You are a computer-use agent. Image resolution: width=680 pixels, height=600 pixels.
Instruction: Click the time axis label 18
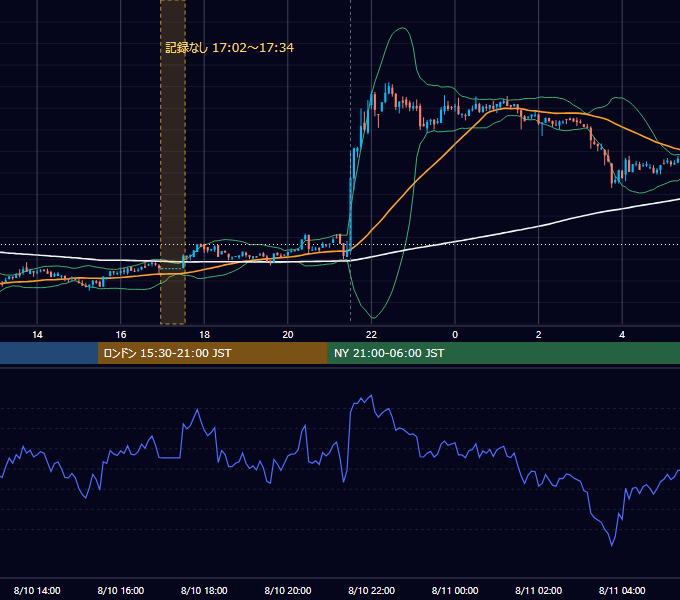pos(204,335)
